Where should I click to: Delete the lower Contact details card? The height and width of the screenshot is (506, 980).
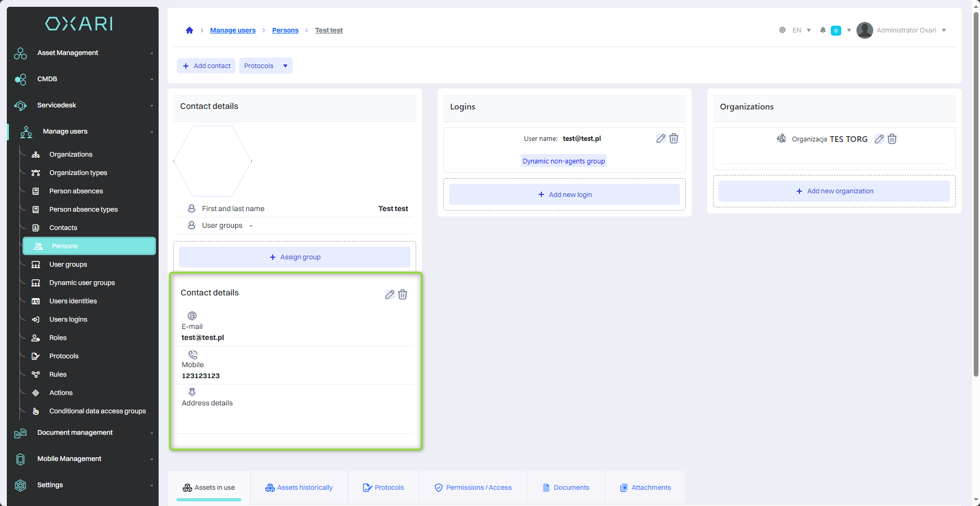point(403,295)
